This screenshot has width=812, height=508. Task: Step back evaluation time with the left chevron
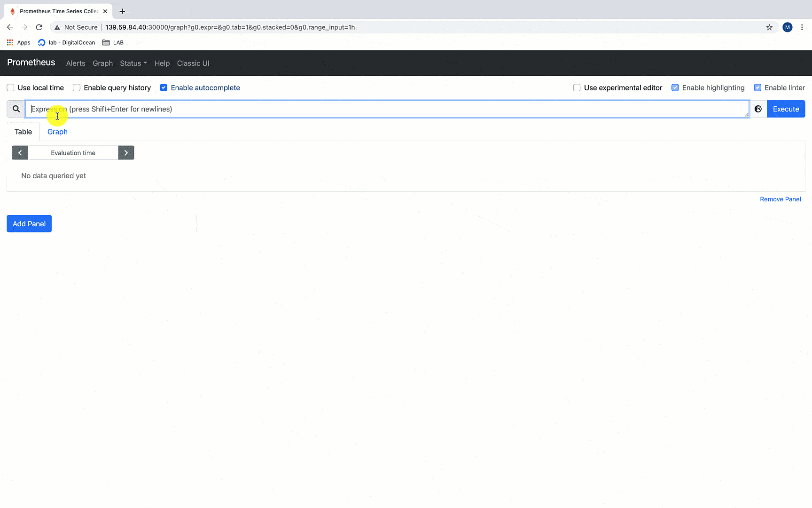[x=20, y=152]
